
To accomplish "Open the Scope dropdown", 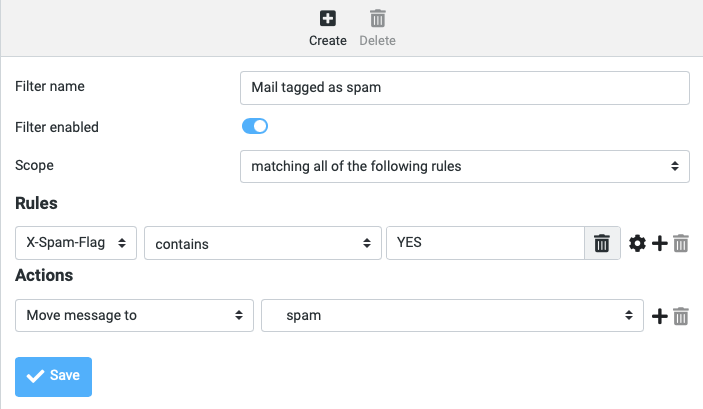I will click(x=464, y=166).
